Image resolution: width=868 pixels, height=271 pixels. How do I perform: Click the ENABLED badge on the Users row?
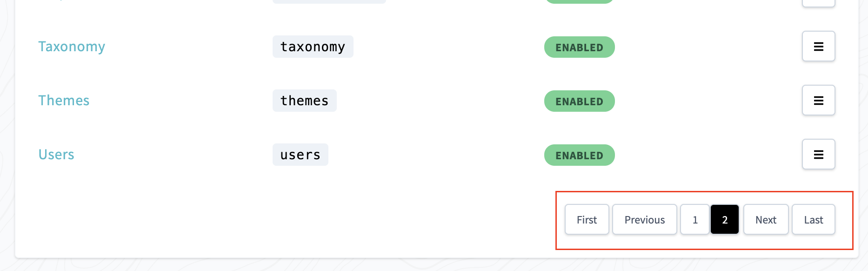[579, 155]
